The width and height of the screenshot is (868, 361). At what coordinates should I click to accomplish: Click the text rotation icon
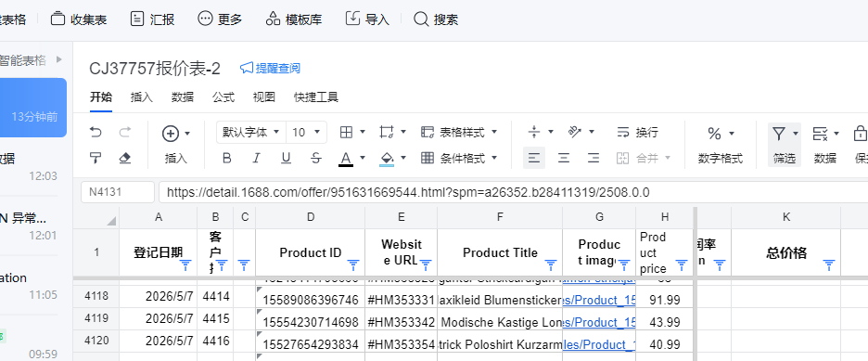coord(575,133)
